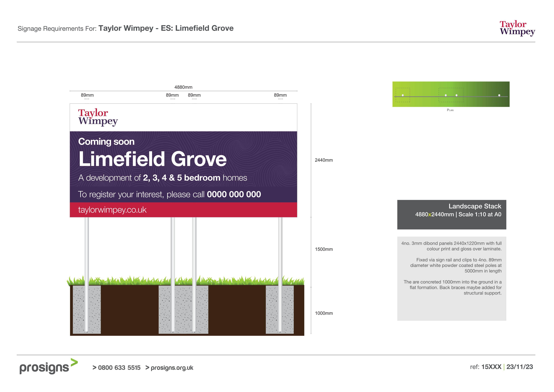Select the 'ref: 15XXX' reference text
Viewport: 554px width, 392px height.
point(485,367)
